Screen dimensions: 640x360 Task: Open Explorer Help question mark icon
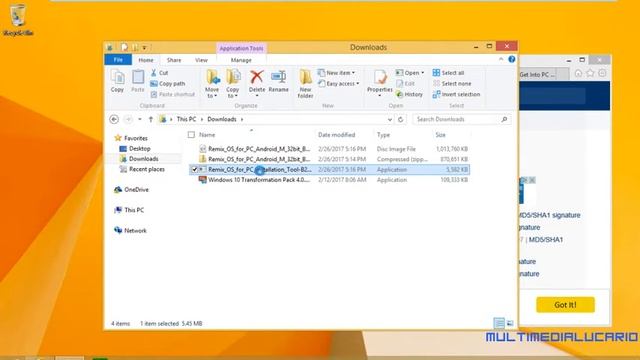511,59
